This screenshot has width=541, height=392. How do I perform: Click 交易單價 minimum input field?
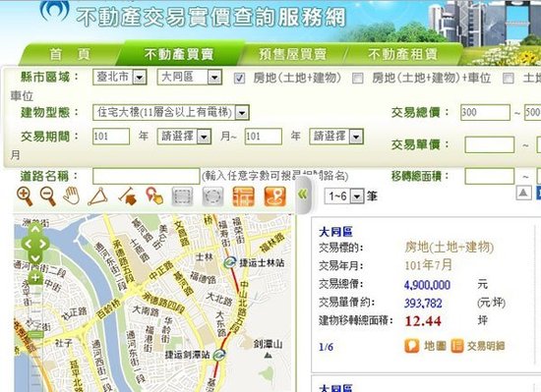pos(490,145)
